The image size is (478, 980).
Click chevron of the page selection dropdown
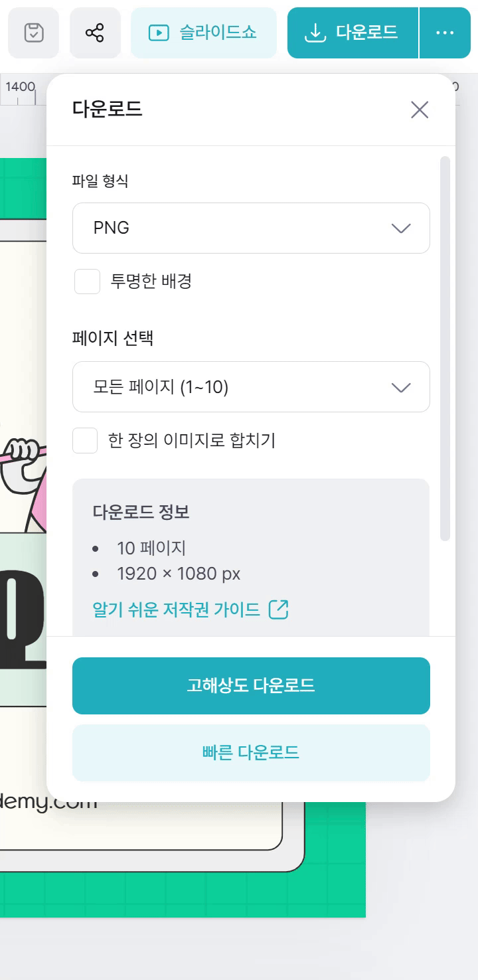pos(401,387)
